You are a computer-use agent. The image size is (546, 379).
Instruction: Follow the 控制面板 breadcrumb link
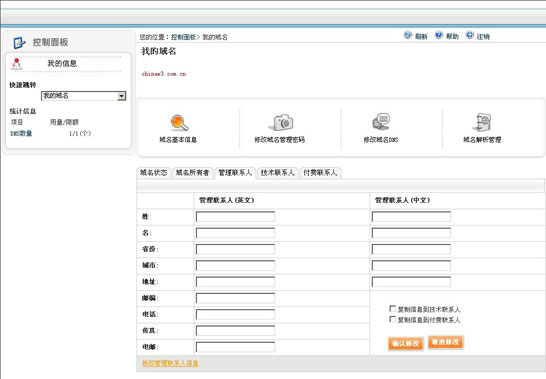tap(183, 37)
